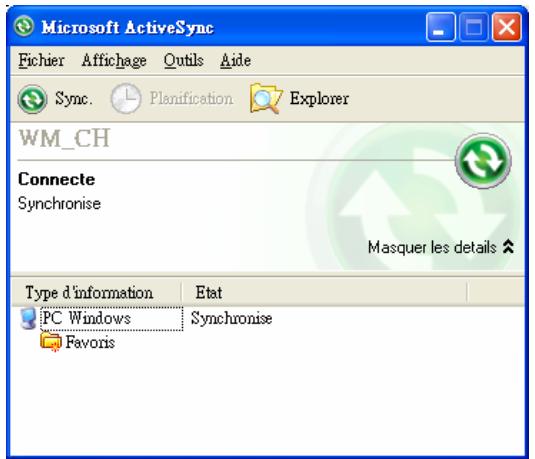This screenshot has height=459, width=535.
Task: Open the Aide menu
Action: (x=235, y=61)
